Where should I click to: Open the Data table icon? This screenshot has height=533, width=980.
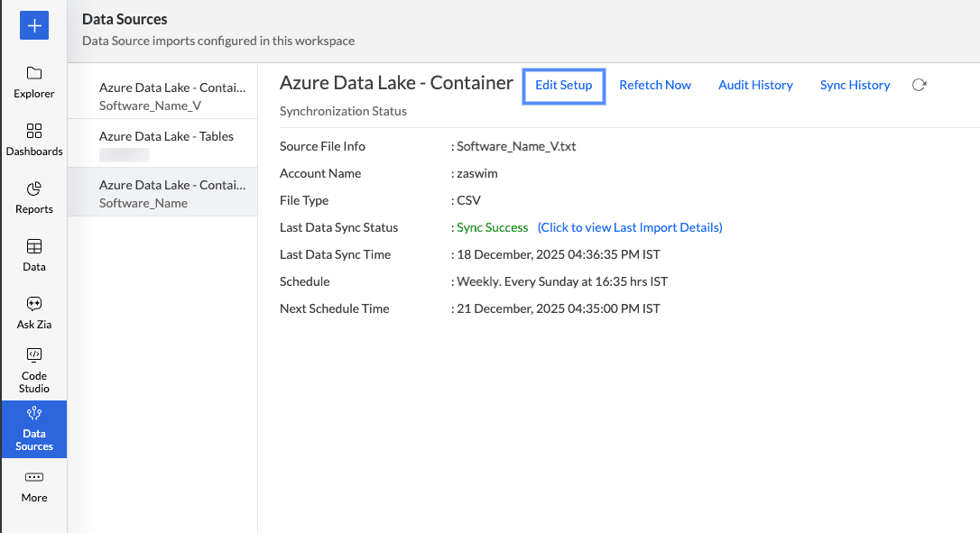coord(34,247)
